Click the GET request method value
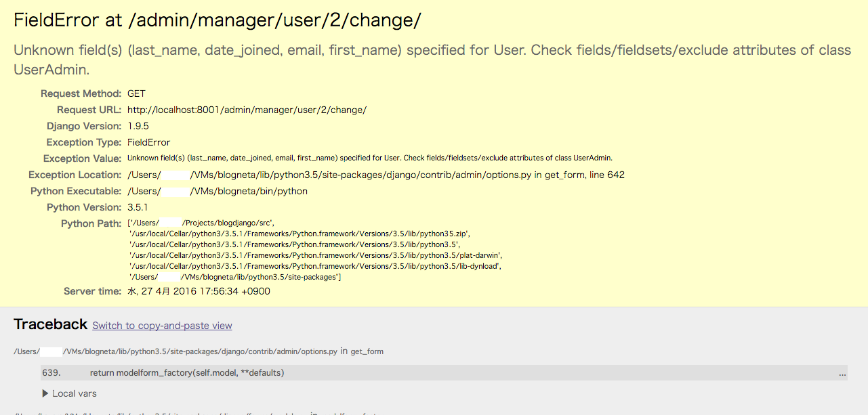This screenshot has height=415, width=868. pos(136,93)
